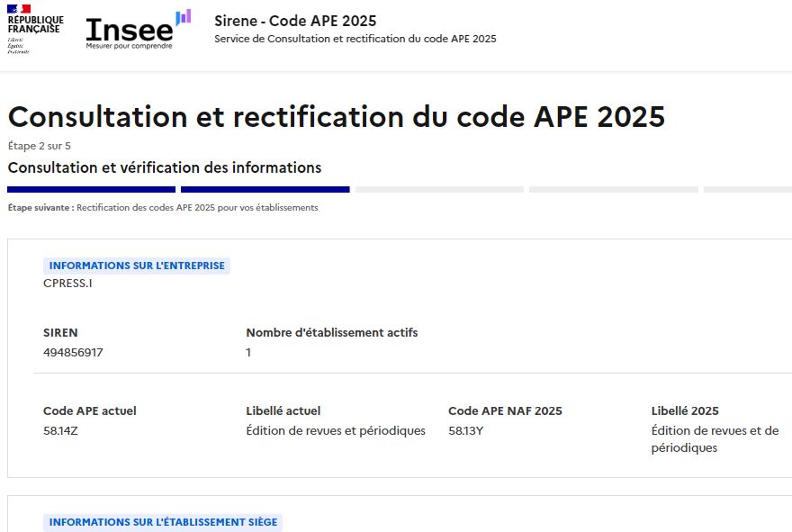Select the main page heading text

tap(336, 117)
